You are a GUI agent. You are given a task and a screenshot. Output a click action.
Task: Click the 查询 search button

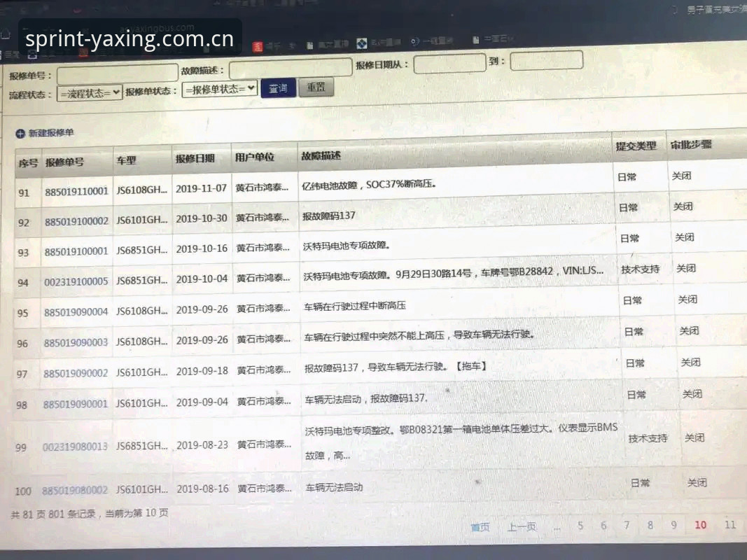[278, 88]
